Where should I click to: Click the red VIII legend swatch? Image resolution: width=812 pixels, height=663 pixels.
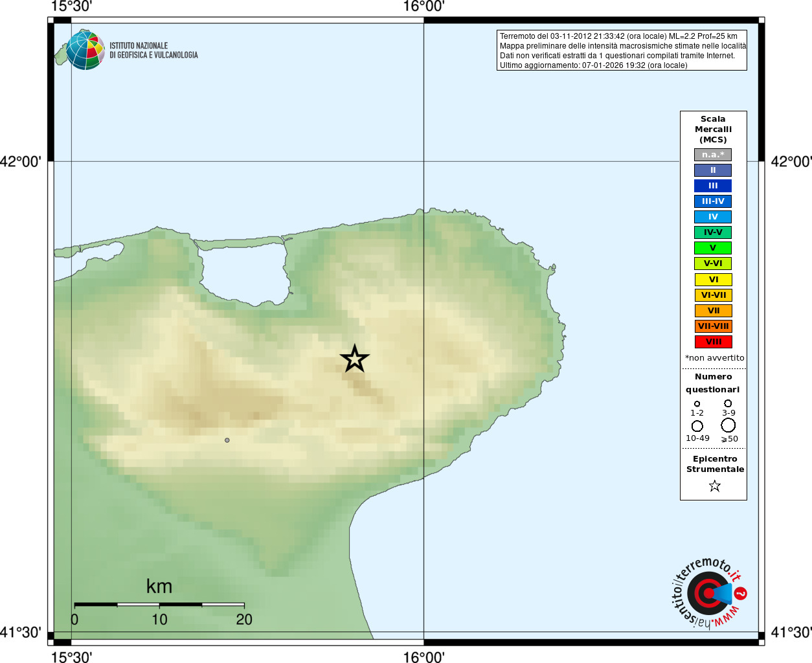click(x=713, y=342)
